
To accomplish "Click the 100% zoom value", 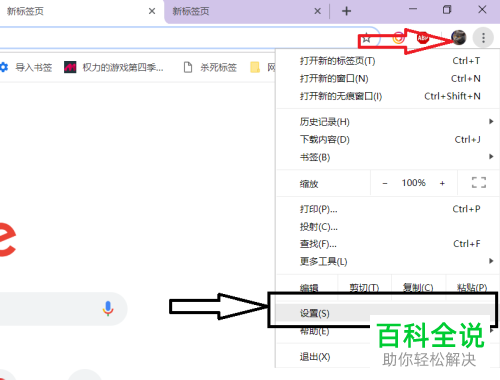I will 414,183.
